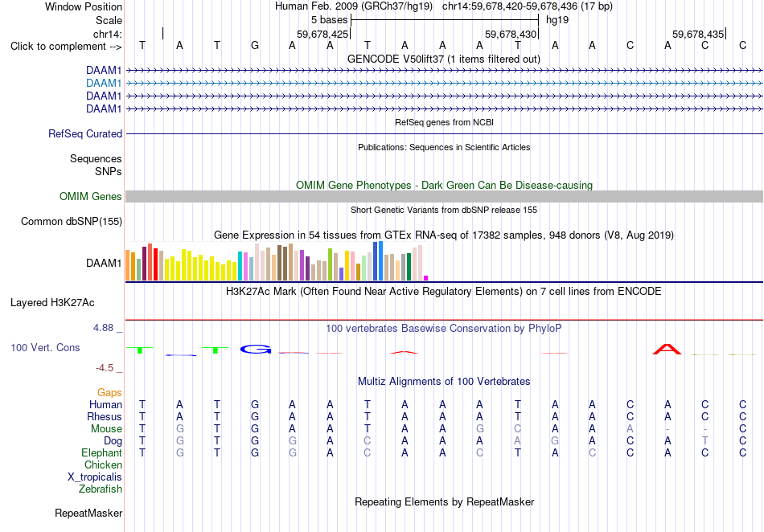
Task: Click the 'Scale' track label
Action: pos(109,20)
